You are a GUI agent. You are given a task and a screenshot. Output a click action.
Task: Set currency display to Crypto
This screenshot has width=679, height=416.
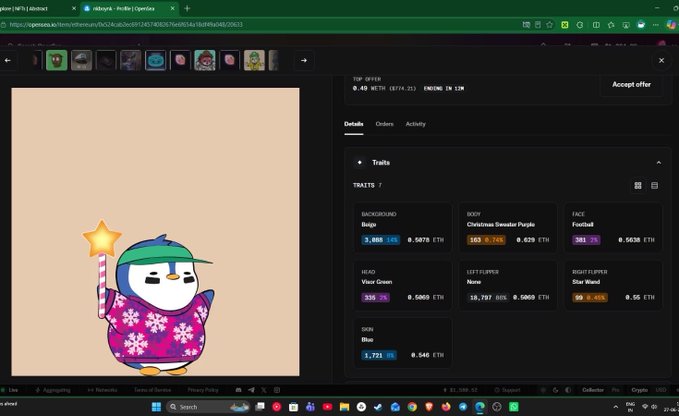click(x=639, y=390)
